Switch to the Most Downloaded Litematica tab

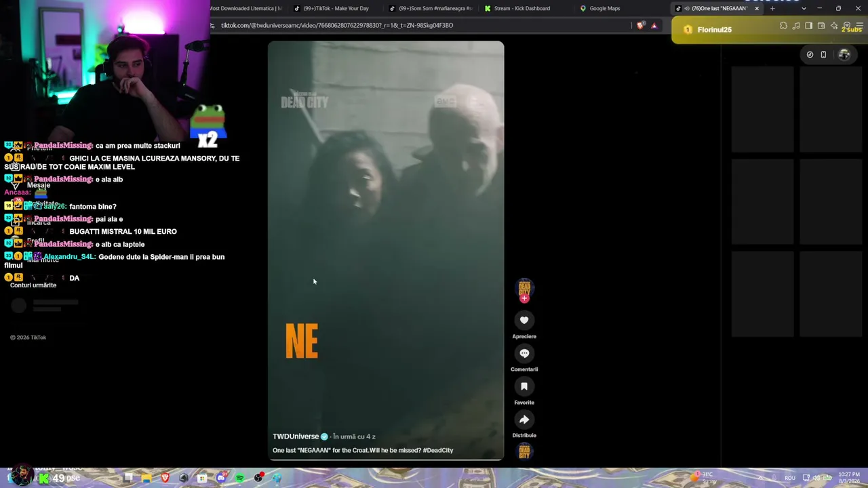pos(248,9)
